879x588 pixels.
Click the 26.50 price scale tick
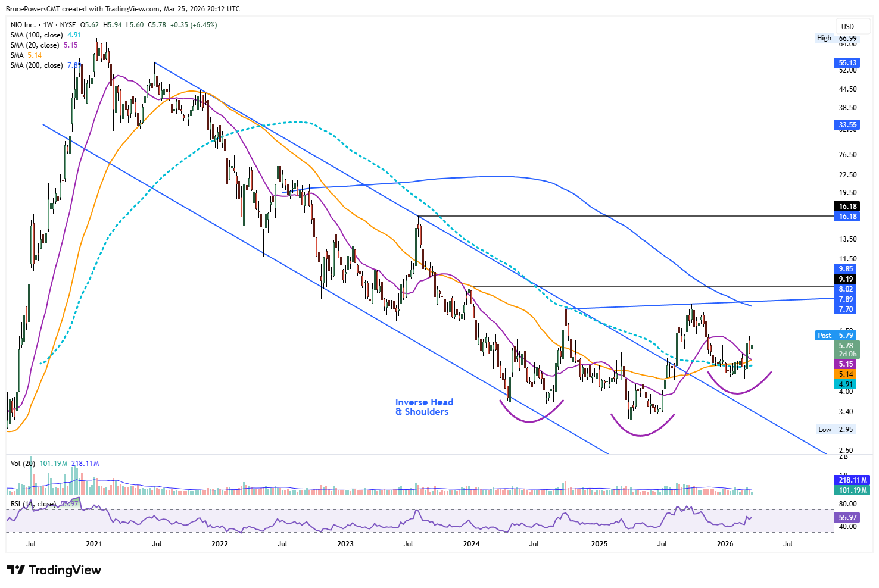coord(848,155)
